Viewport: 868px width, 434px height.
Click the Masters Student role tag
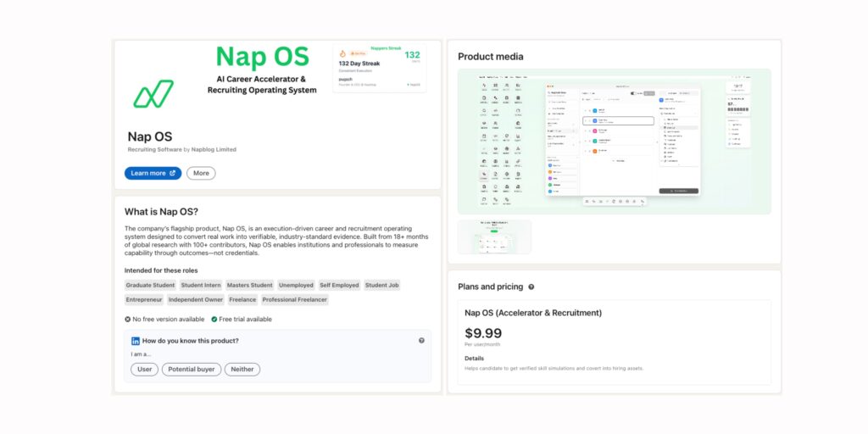[x=250, y=285]
